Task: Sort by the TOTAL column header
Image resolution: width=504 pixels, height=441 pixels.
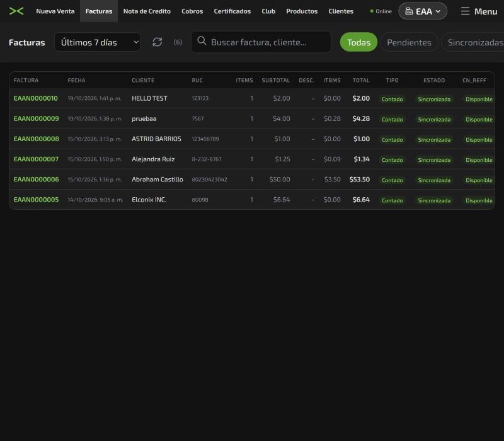Action: coord(361,81)
